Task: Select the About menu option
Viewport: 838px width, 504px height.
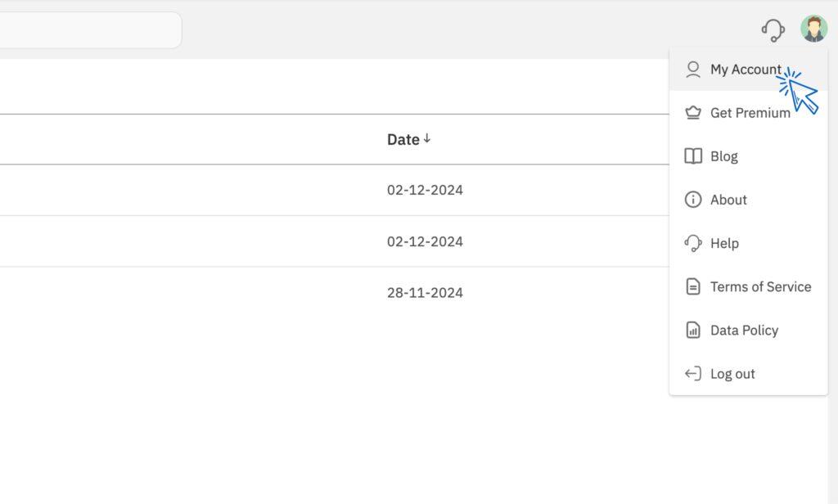Action: pos(728,200)
